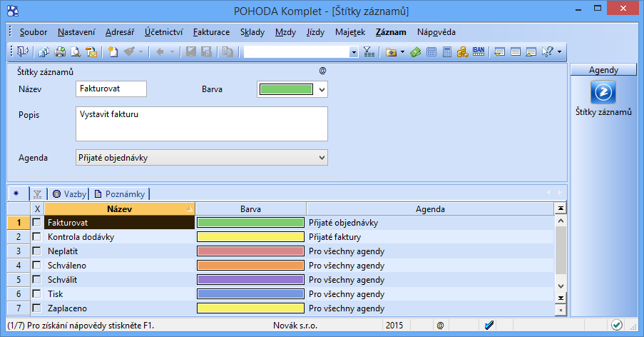Switch to the Vazby tab

click(70, 194)
